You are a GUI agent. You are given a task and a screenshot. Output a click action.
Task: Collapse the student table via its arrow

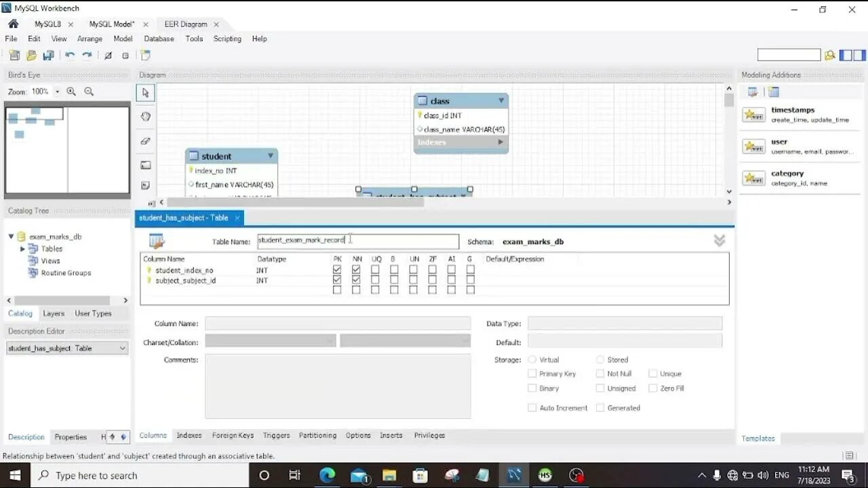(x=271, y=156)
